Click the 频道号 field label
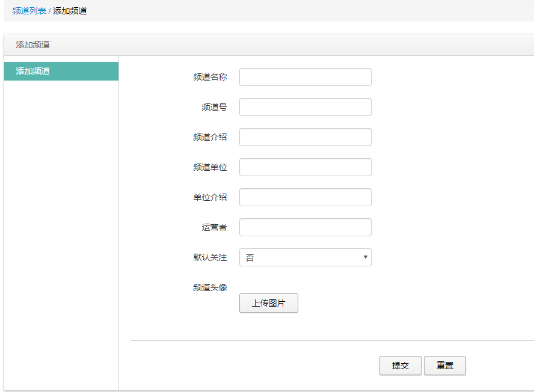This screenshot has height=392, width=534. point(214,107)
